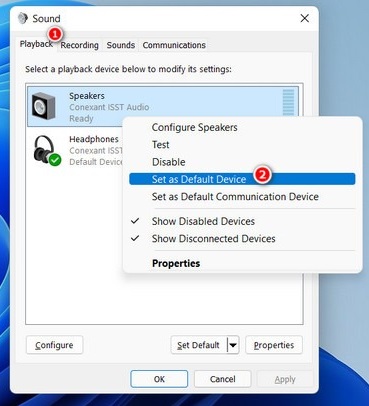Confirm with the OK button
Viewport: 369px width, 406px height.
pos(159,379)
